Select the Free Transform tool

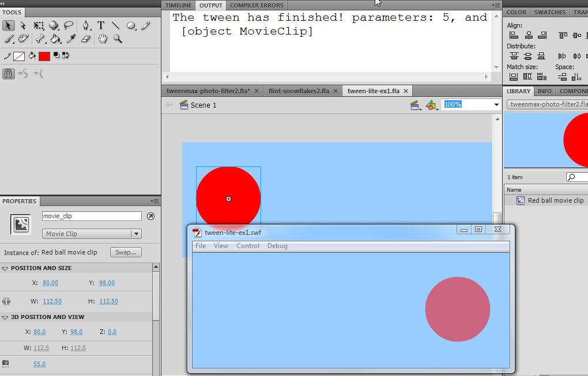[39, 25]
